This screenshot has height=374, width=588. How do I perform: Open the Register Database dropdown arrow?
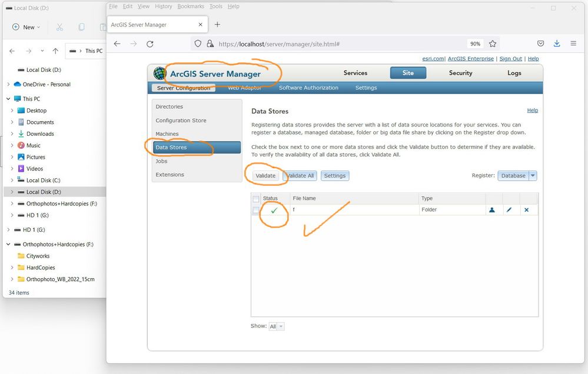[x=533, y=175]
